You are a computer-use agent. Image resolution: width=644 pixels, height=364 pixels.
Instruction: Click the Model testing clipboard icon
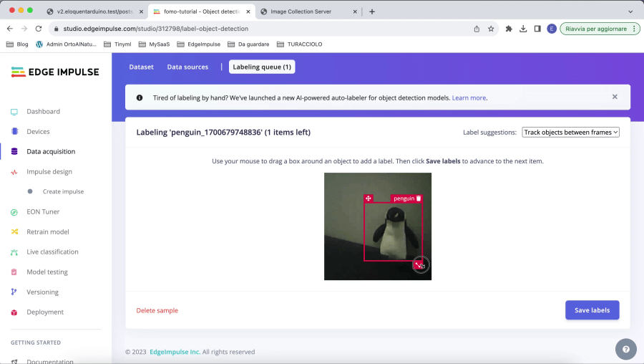click(14, 272)
